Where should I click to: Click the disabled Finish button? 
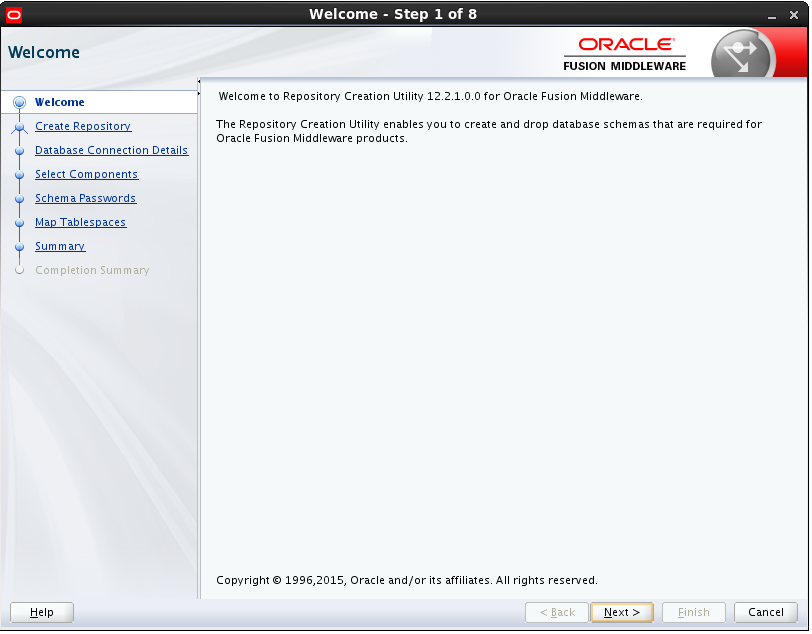694,613
